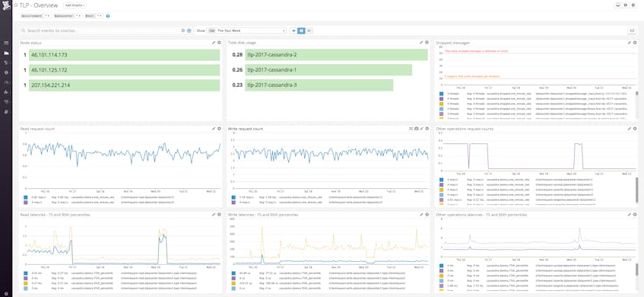Take a snapshot of Write request count graph

point(416,129)
